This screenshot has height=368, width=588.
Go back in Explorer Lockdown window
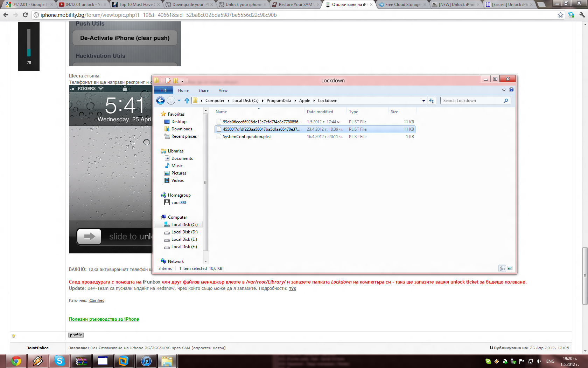click(x=160, y=101)
